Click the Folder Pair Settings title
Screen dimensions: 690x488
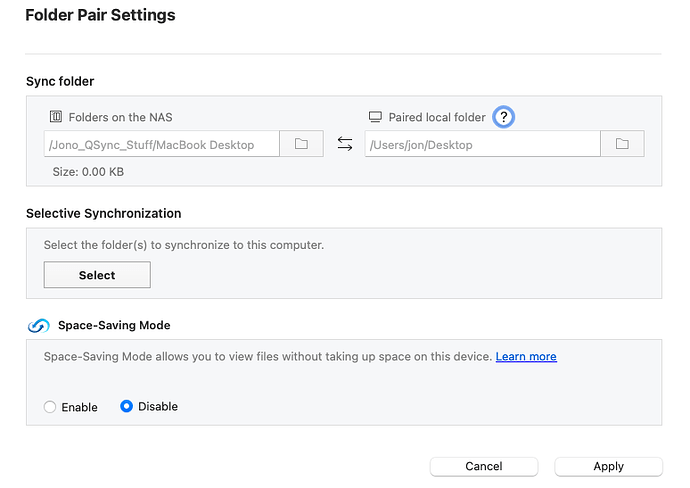click(x=100, y=16)
